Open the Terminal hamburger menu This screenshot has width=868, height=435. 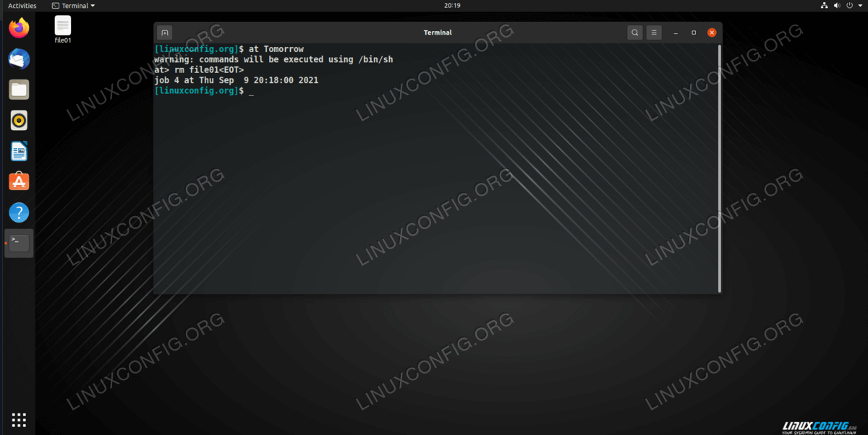(x=653, y=33)
